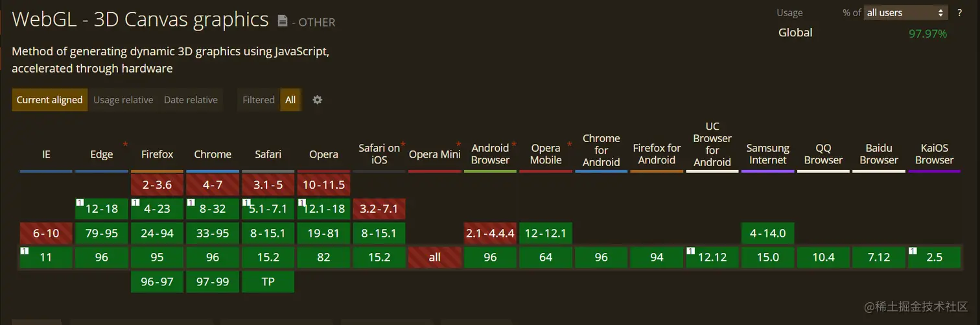Click the Firefox for Android header
The image size is (980, 325).
[x=657, y=154]
